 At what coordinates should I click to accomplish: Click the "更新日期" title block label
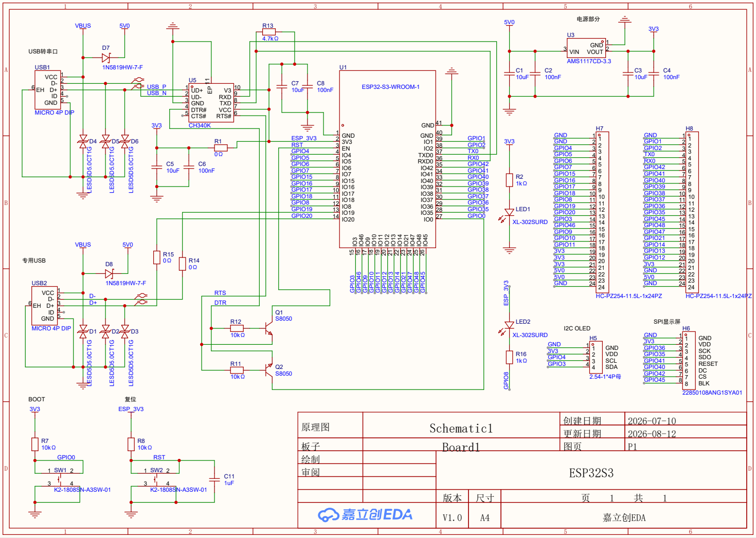click(582, 434)
